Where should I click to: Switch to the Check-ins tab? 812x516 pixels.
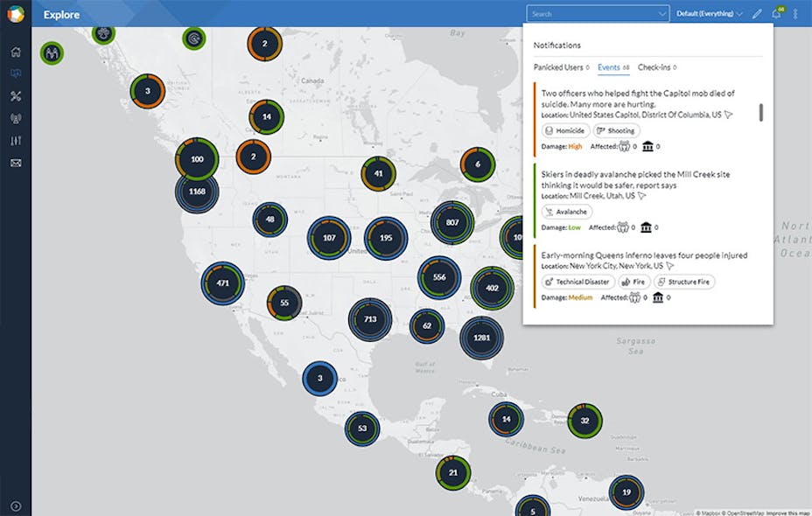[x=655, y=66]
